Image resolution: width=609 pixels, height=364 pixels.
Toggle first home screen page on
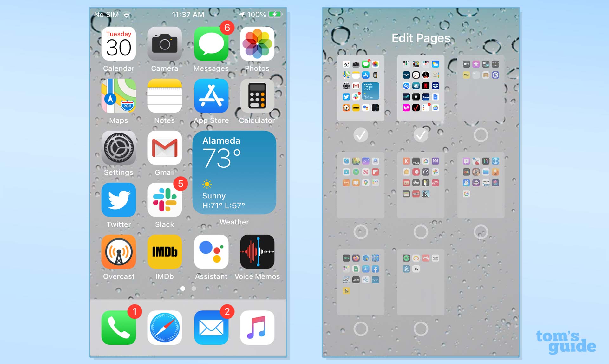click(x=361, y=134)
